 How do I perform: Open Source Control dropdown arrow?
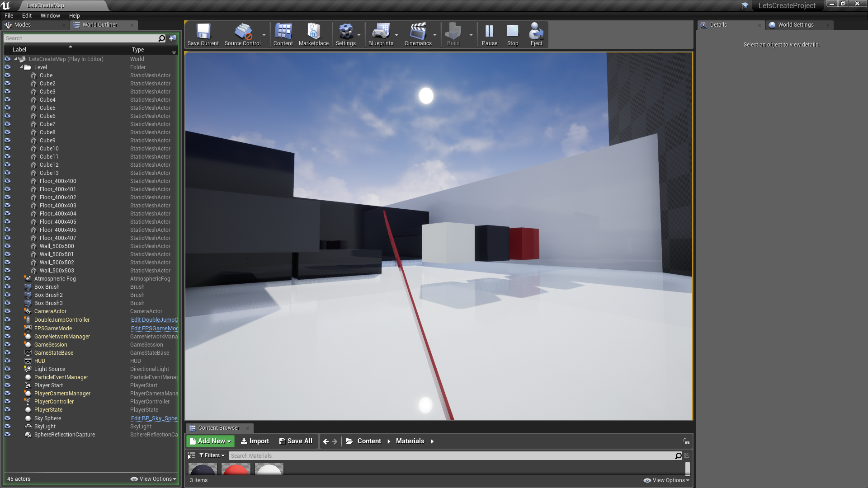pos(264,35)
